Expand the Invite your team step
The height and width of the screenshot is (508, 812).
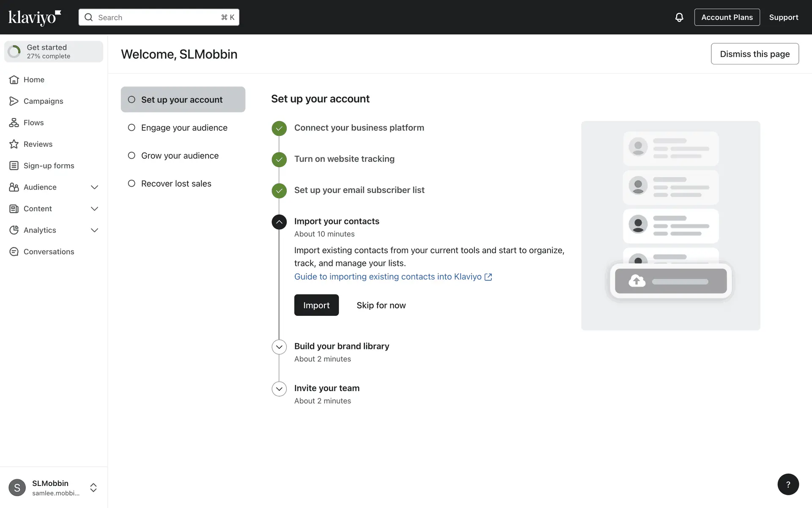click(x=279, y=389)
